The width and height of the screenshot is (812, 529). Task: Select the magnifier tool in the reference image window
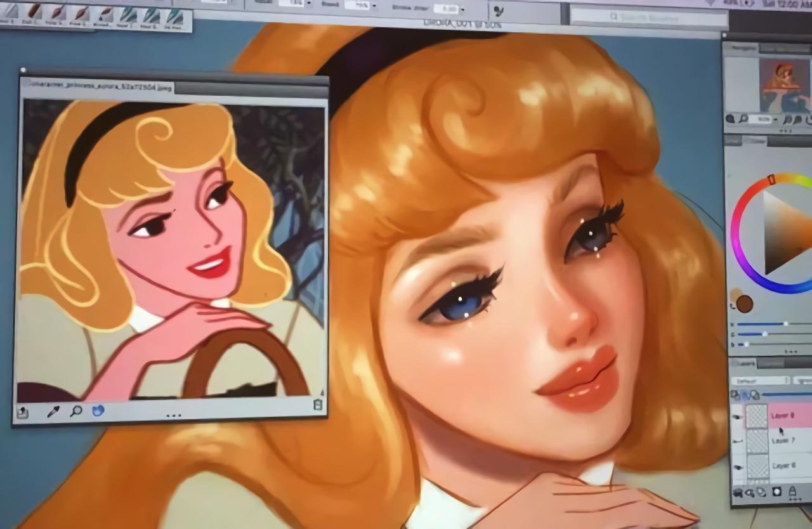click(76, 411)
